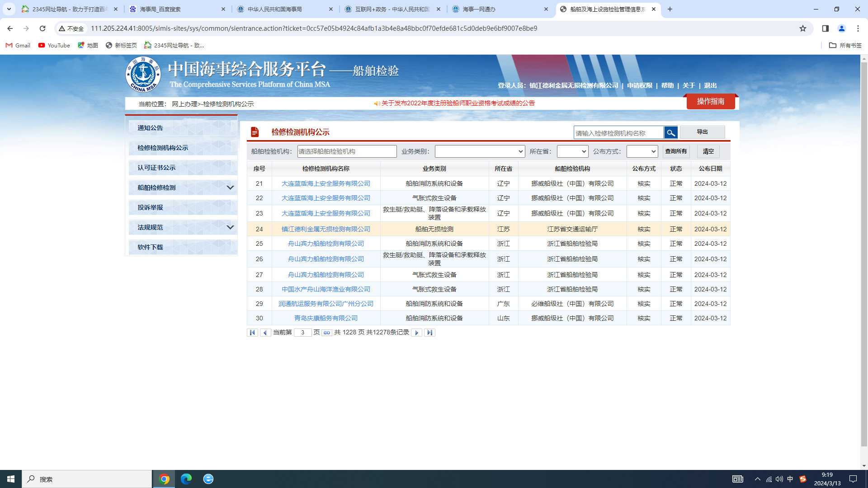Jump to last page pagination icon
Screen dimensions: 868x488
(429, 333)
